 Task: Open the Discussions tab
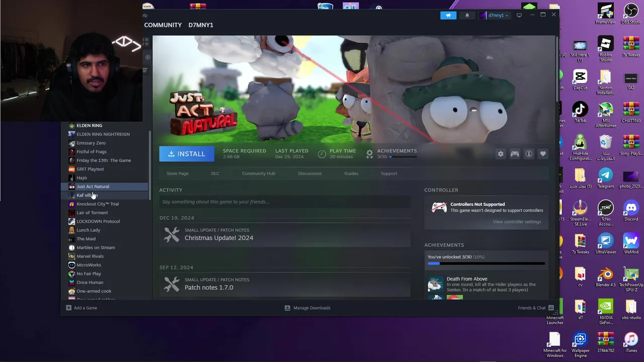(310, 173)
